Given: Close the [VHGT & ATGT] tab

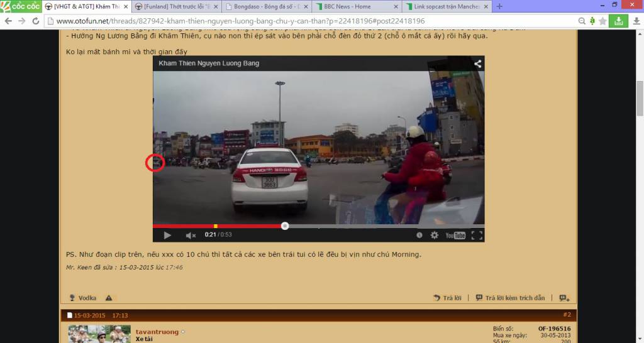Looking at the screenshot, I should [126, 6].
